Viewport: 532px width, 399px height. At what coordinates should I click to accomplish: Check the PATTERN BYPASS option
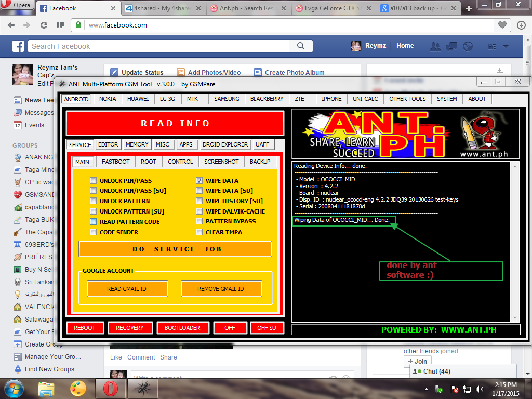pos(199,221)
